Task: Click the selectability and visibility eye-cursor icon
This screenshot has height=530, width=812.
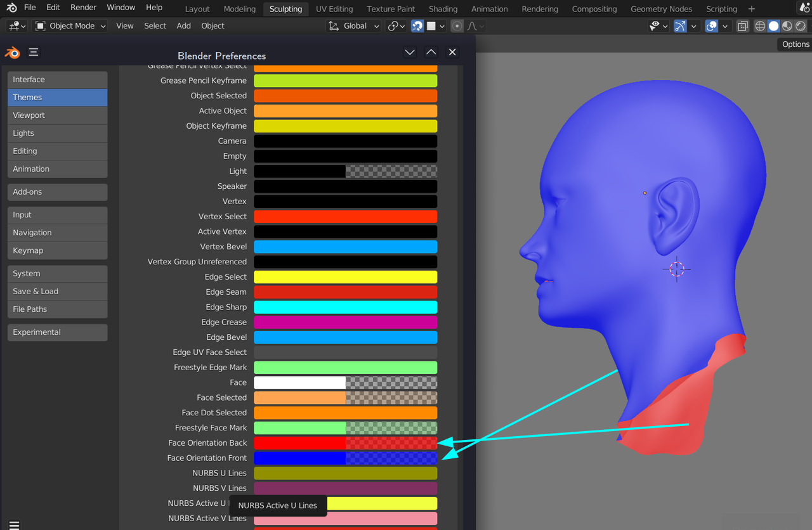Action: (655, 26)
